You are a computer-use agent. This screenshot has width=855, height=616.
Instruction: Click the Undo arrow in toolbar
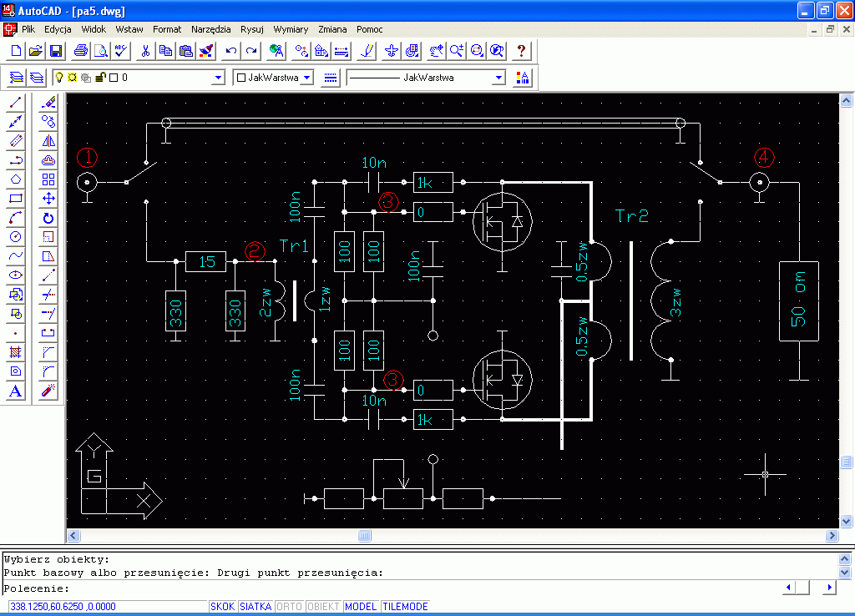[x=231, y=51]
